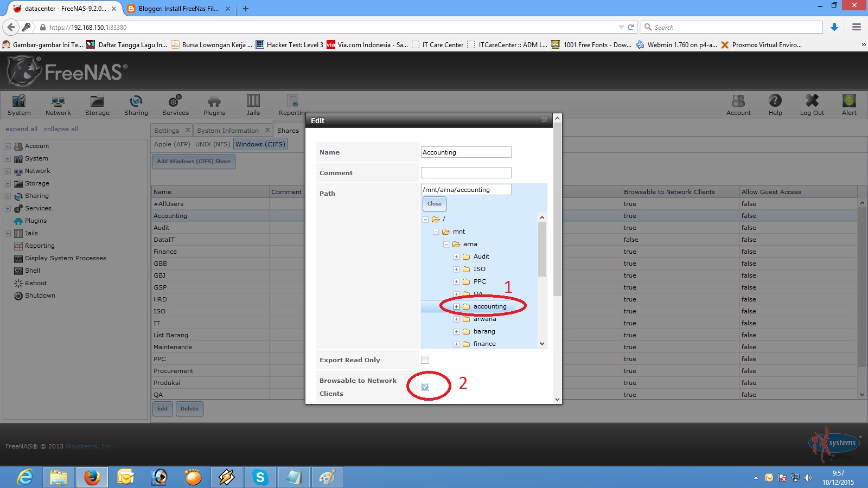
Task: Click the FreeNAS logo
Action: [67, 71]
